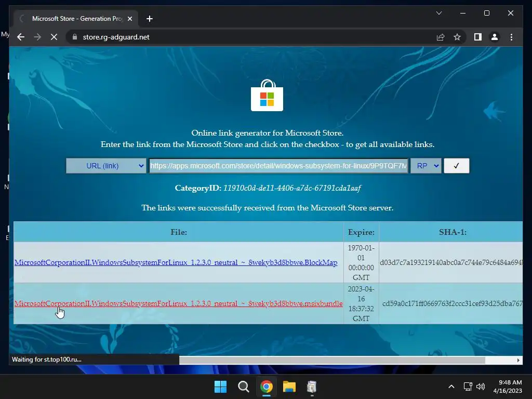Maximize the Chrome window

click(486, 13)
